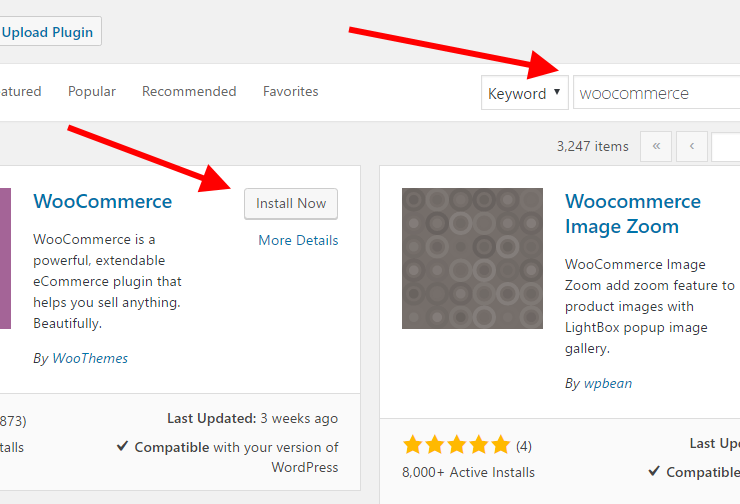Click the current page number field
The width and height of the screenshot is (740, 504).
tap(726, 146)
